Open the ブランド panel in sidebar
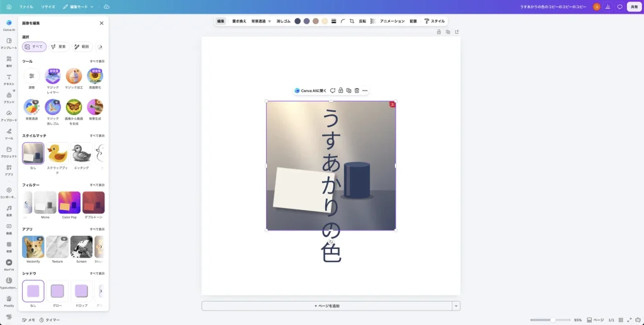The image size is (644, 325). [9, 97]
